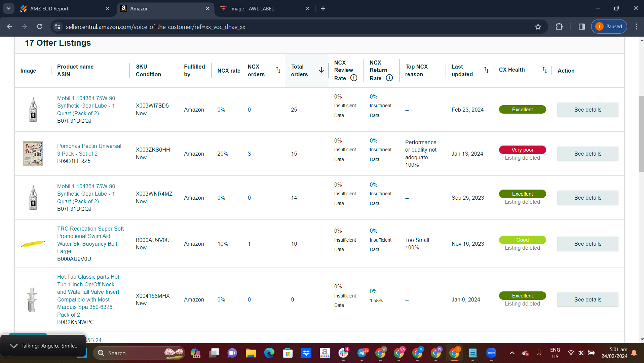Viewport: 644px width, 363px height.
Task: Show info about NCX Return Rate
Action: pyautogui.click(x=389, y=78)
